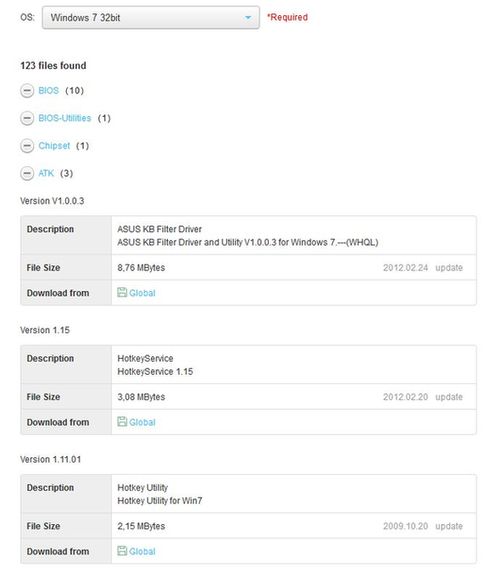
Task: Collapse the ATK section minus icon
Action: click(27, 173)
